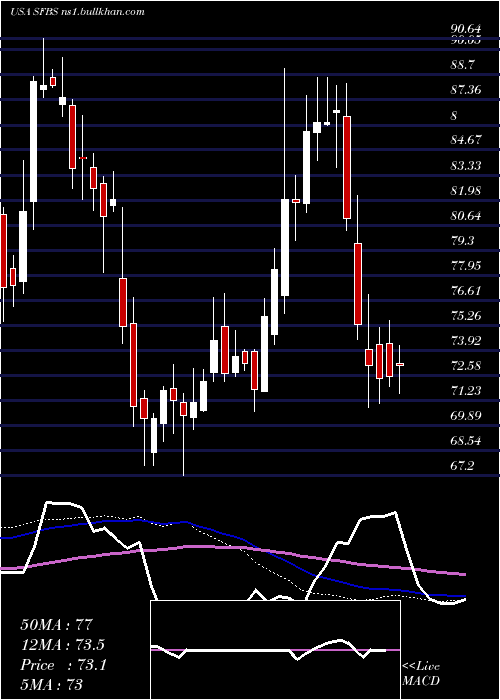Click the 71.23 price axis label

[466, 390]
